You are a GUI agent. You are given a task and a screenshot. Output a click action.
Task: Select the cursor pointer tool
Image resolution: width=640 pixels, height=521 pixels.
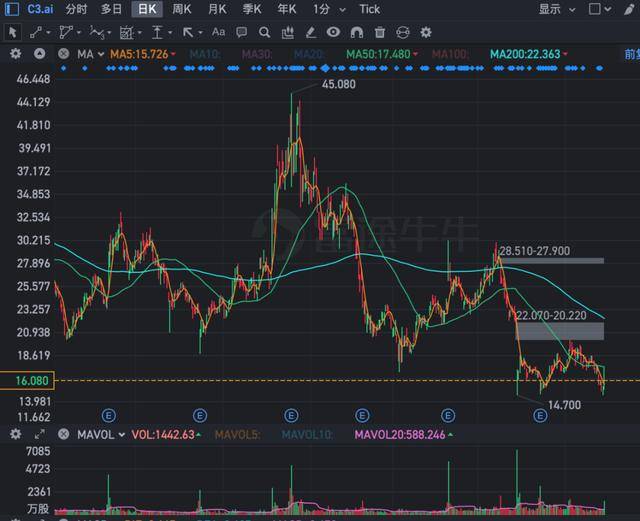12,32
